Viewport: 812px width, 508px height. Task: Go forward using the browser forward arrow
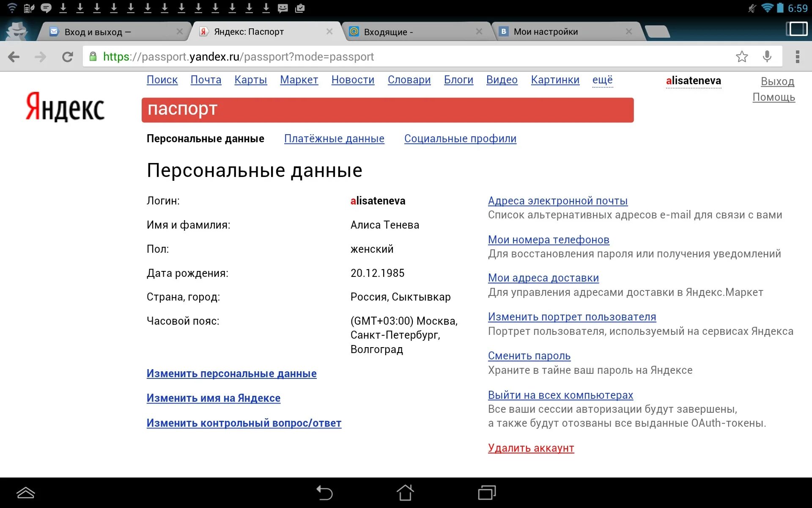[41, 56]
